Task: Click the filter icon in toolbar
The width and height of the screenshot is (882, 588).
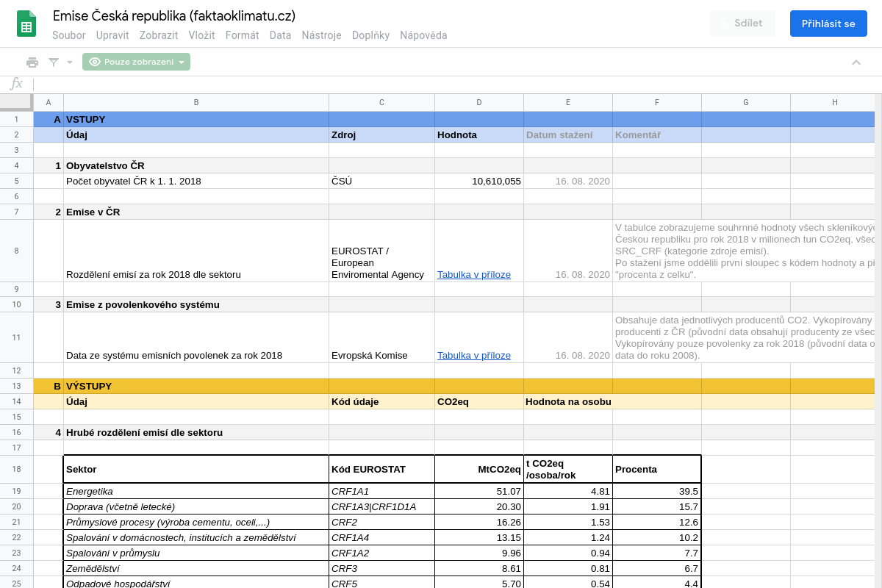Action: pyautogui.click(x=54, y=62)
